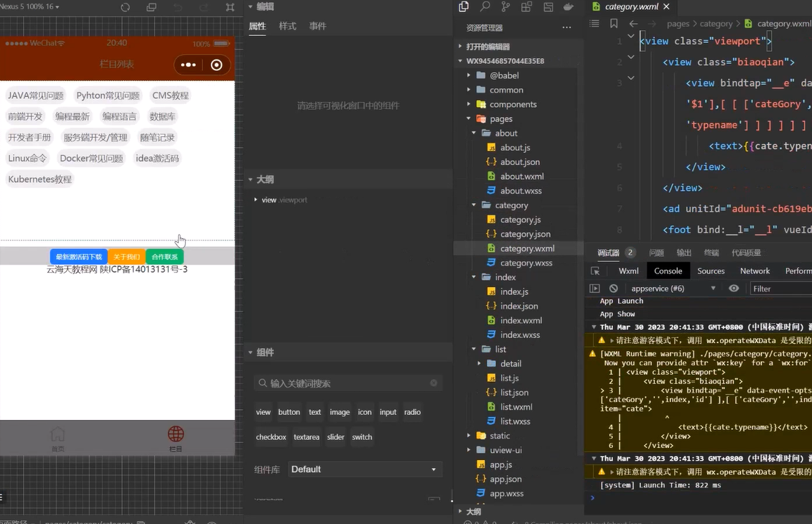Collapse the pages folder
Viewport: 812px width, 524px height.
coord(469,118)
